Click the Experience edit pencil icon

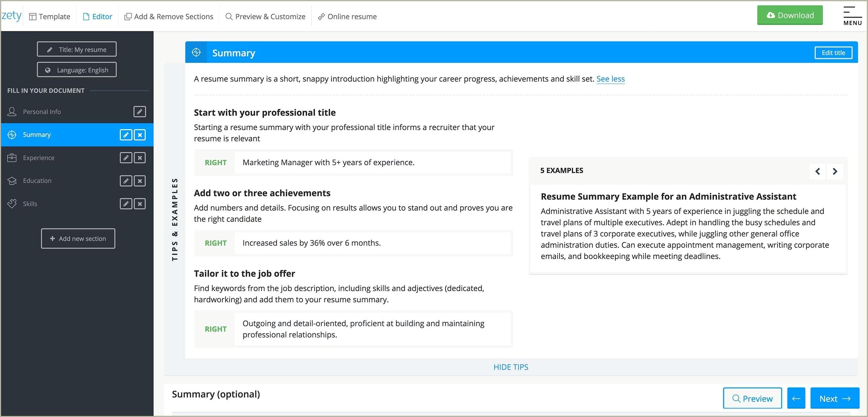coord(126,157)
